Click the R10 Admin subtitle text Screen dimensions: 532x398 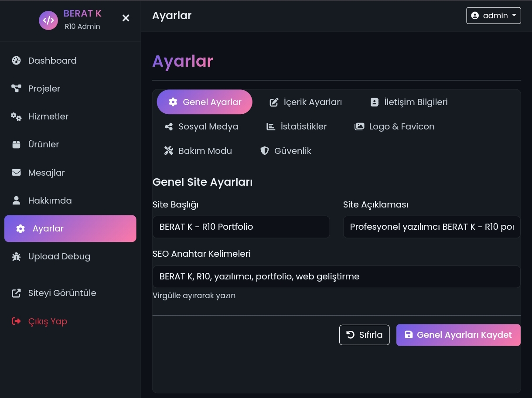[x=82, y=27]
